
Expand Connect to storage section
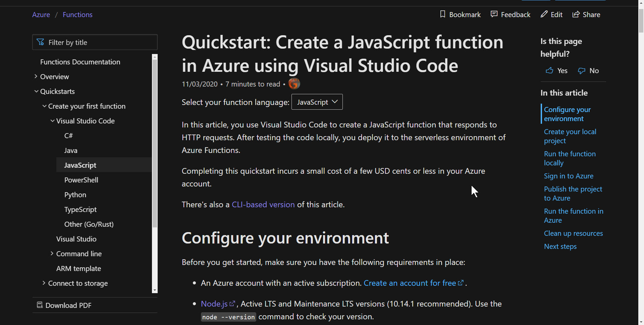[44, 283]
